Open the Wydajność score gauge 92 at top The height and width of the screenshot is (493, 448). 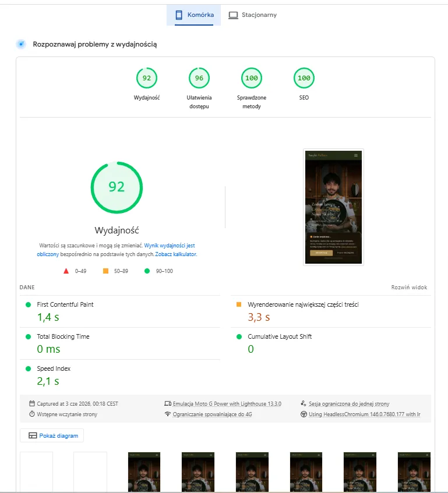[147, 78]
